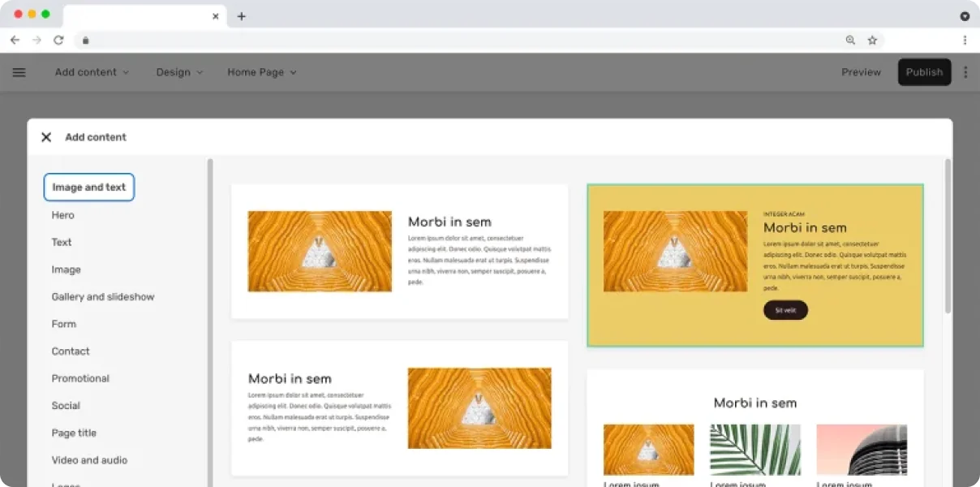This screenshot has height=487, width=980.
Task: Choose the text-left image-right layout card
Action: 400,408
